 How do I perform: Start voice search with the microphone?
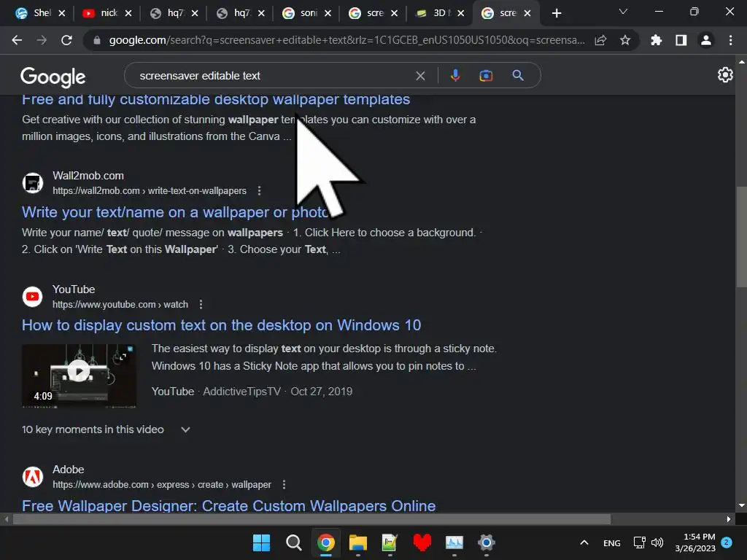pyautogui.click(x=455, y=75)
